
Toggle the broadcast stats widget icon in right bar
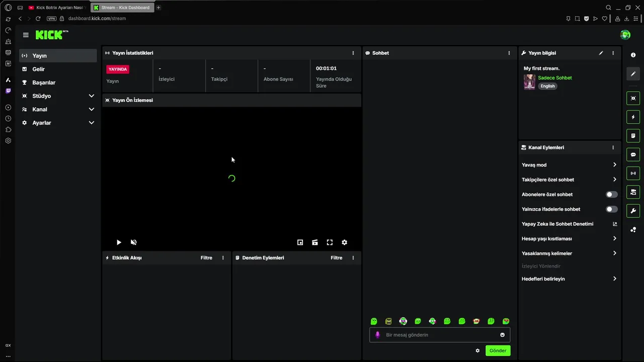pyautogui.click(x=633, y=173)
